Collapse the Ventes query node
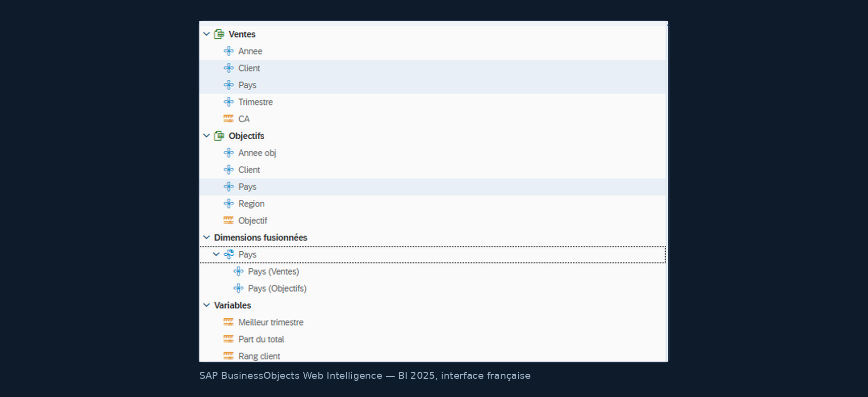Image resolution: width=868 pixels, height=397 pixels. tap(206, 34)
